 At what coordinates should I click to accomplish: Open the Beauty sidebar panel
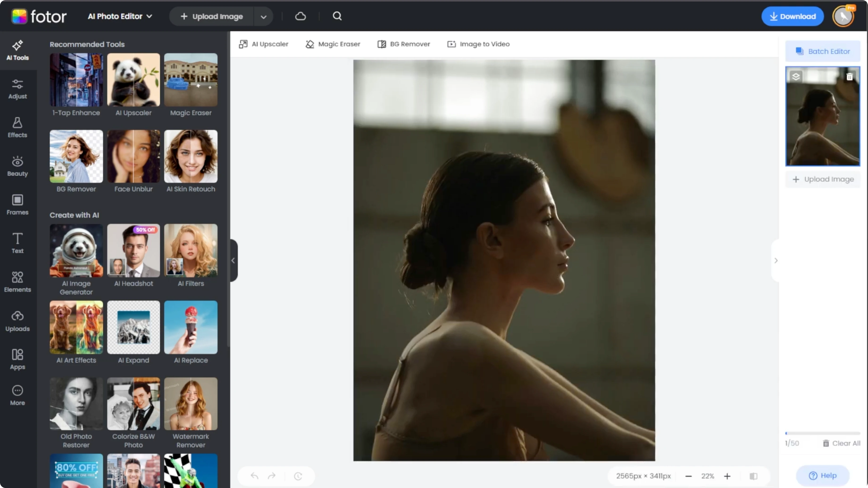[17, 166]
